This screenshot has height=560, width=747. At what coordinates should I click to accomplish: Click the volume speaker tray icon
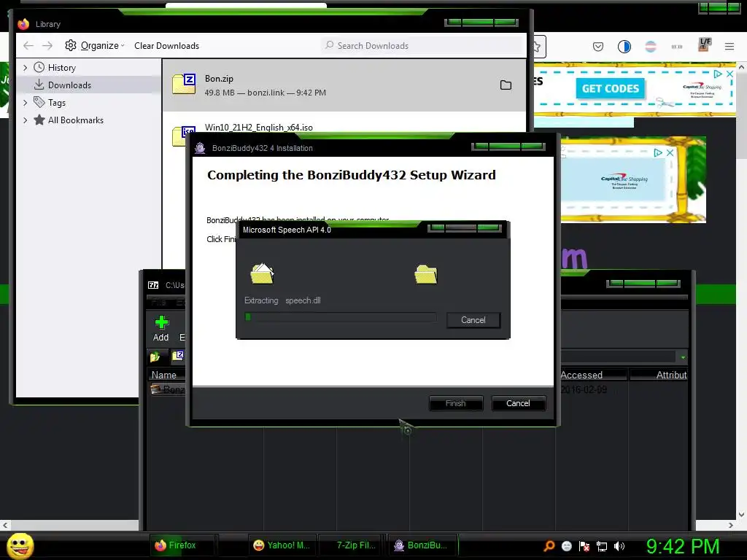[619, 546]
